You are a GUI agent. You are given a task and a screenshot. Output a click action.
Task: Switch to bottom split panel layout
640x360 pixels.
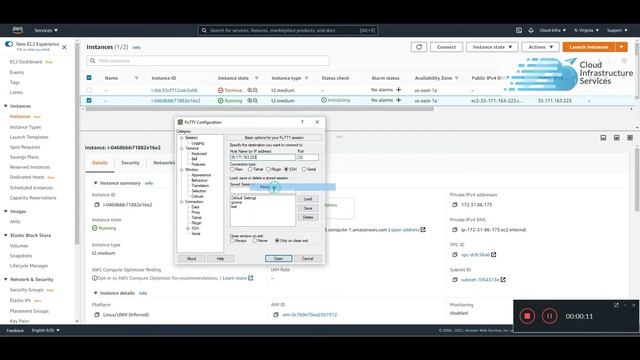click(603, 138)
